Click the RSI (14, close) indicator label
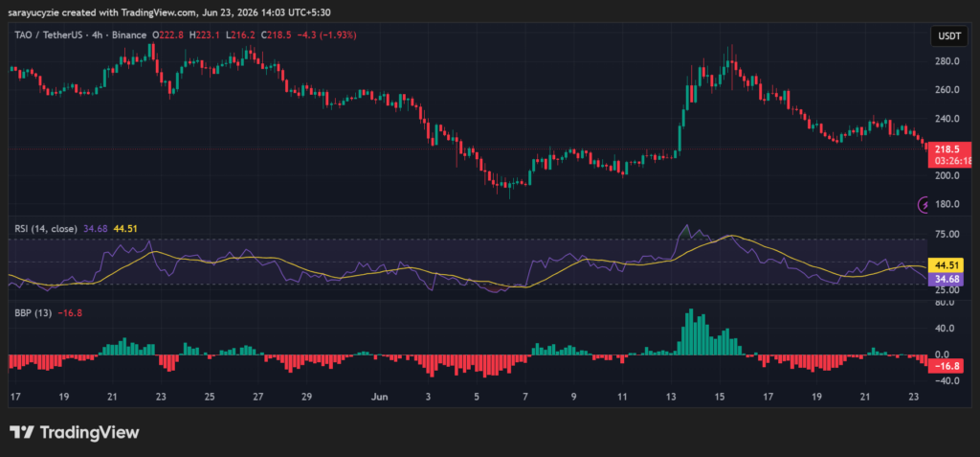Screen dimensions: 980x457 [x=46, y=229]
